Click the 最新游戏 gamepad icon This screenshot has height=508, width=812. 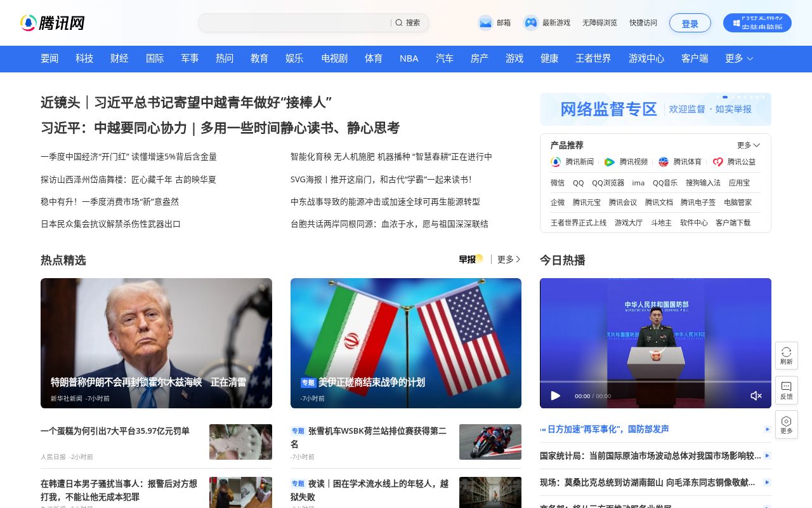click(530, 22)
